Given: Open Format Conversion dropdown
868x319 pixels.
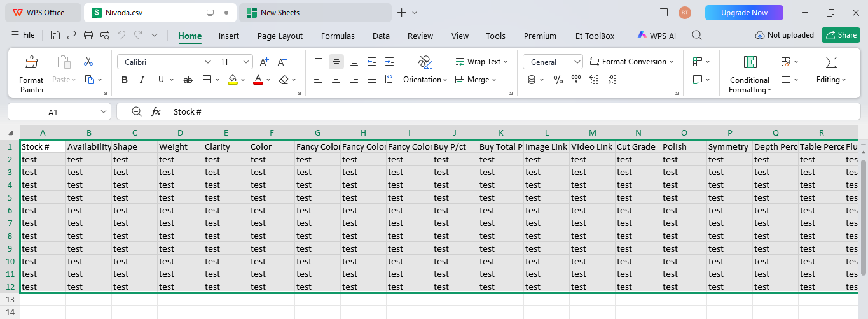Looking at the screenshot, I should 631,62.
